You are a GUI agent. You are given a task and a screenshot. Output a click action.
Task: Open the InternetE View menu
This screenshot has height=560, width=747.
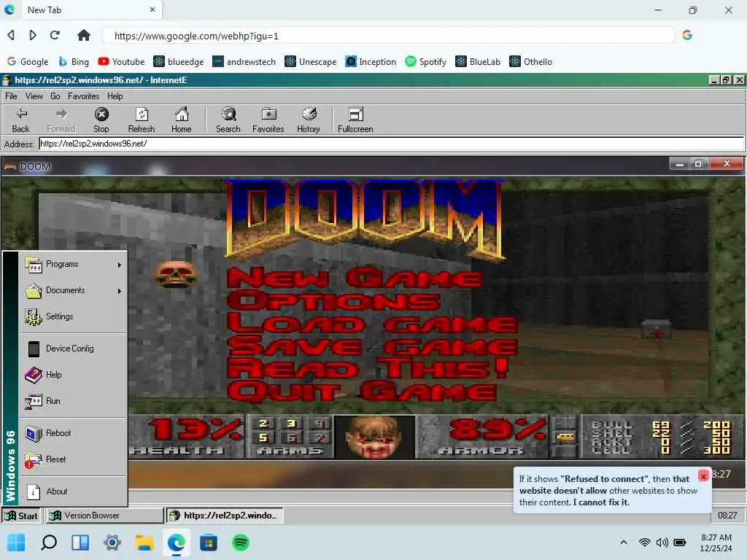point(34,96)
